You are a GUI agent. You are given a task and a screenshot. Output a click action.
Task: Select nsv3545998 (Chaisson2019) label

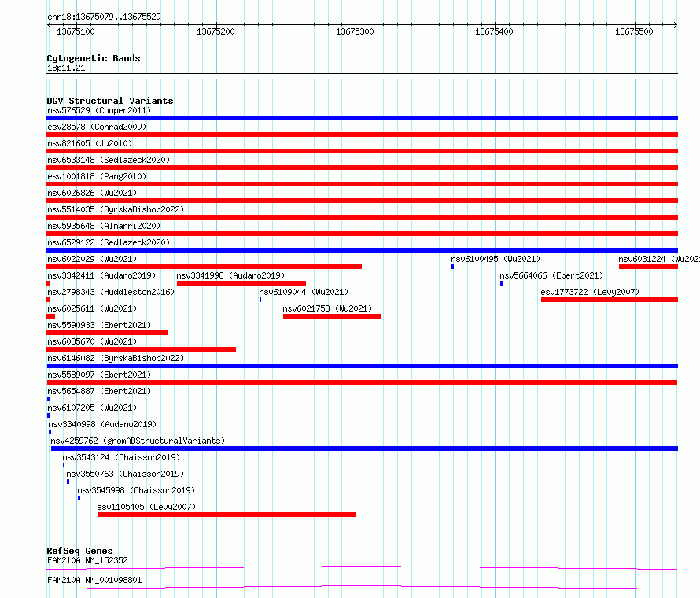pyautogui.click(x=136, y=490)
